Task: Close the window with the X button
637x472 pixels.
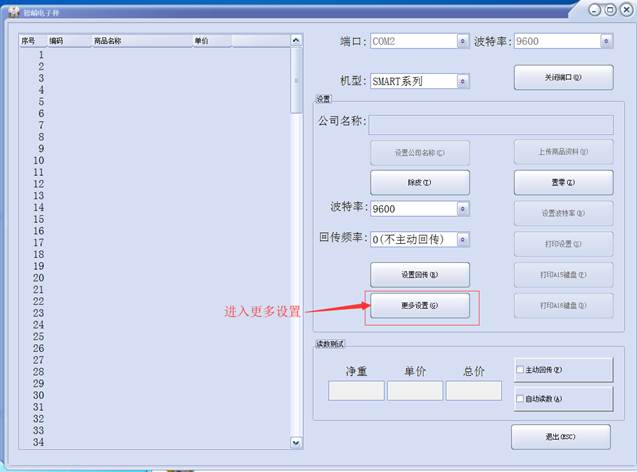Action: click(627, 10)
